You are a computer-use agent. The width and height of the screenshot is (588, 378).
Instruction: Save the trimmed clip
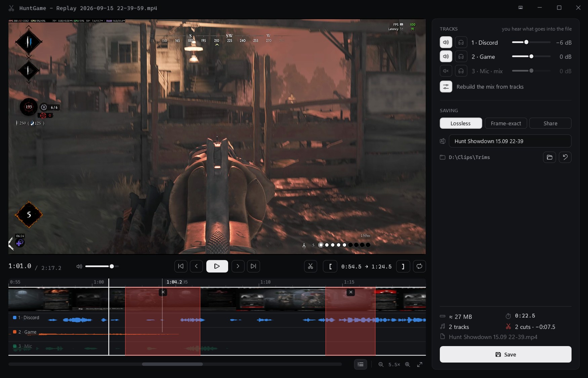click(505, 354)
